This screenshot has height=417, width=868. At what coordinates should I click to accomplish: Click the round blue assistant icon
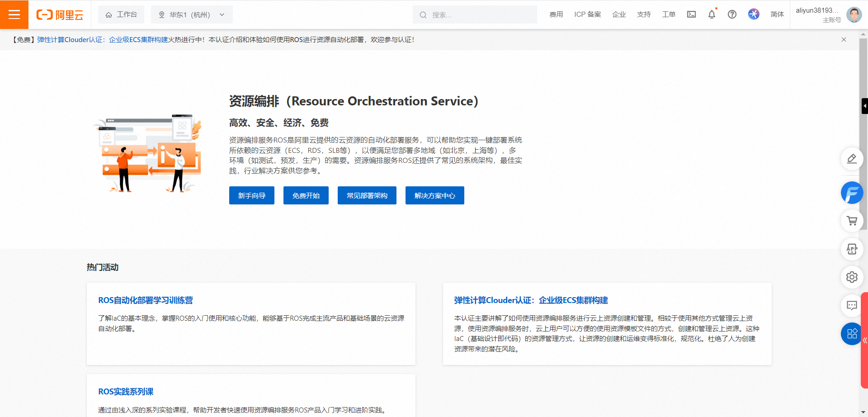coord(754,14)
